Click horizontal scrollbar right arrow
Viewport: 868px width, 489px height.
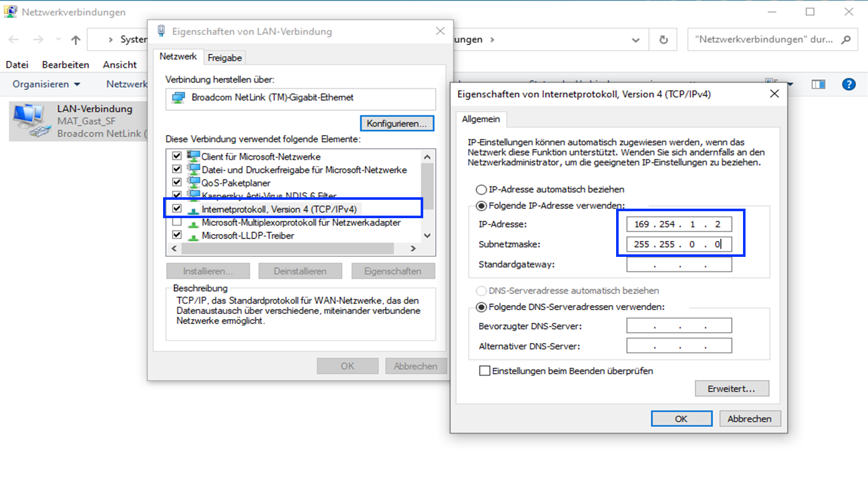pos(413,249)
